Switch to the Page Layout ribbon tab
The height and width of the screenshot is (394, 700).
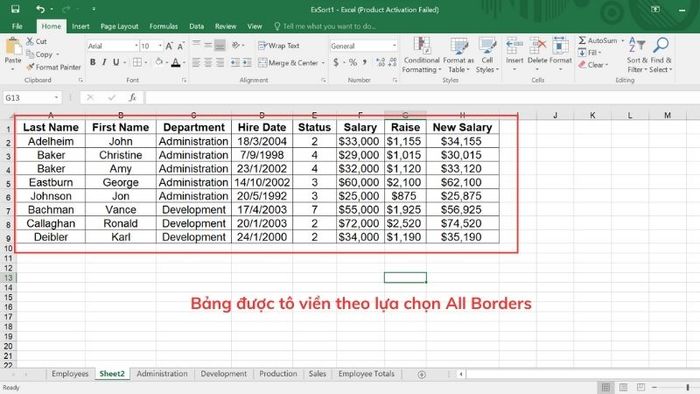point(119,26)
